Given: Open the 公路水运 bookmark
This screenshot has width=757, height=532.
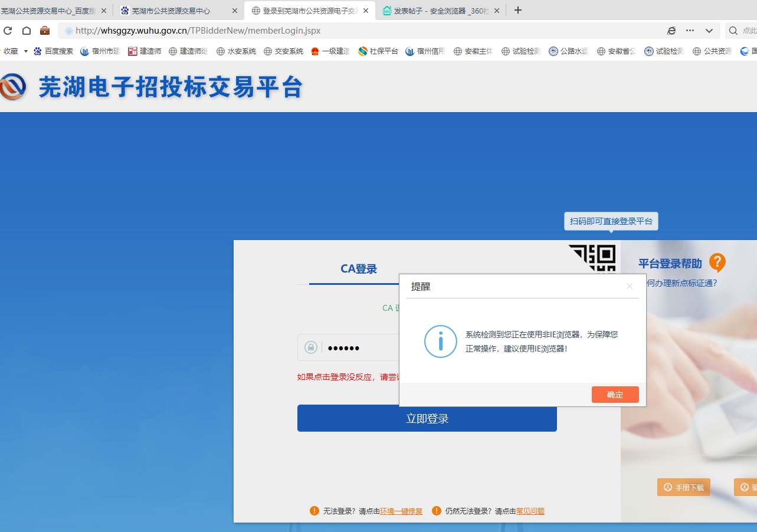Looking at the screenshot, I should [569, 51].
